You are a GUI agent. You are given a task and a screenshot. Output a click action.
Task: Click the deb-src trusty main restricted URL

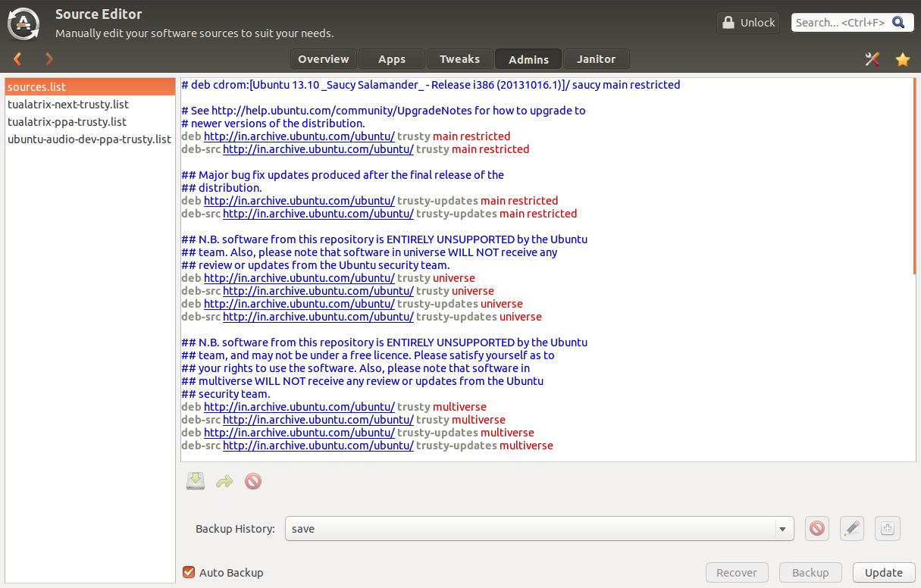[x=318, y=149]
